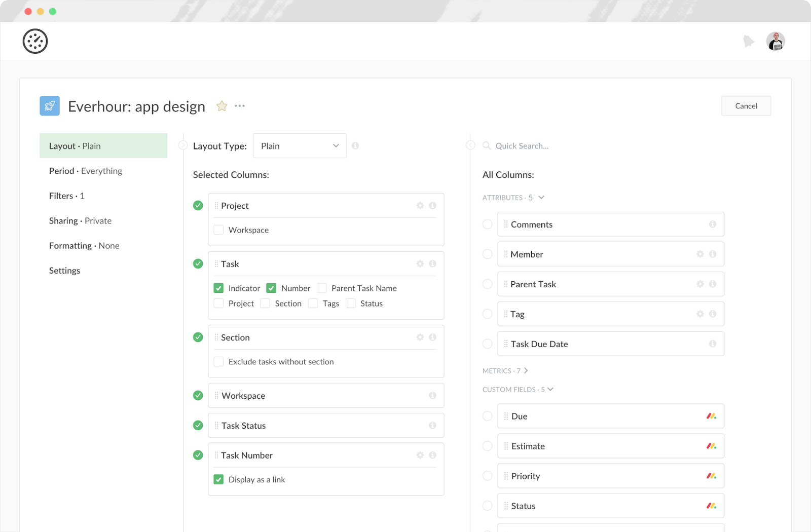
Task: Collapse the All Columns panel arrow
Action: pyautogui.click(x=470, y=145)
